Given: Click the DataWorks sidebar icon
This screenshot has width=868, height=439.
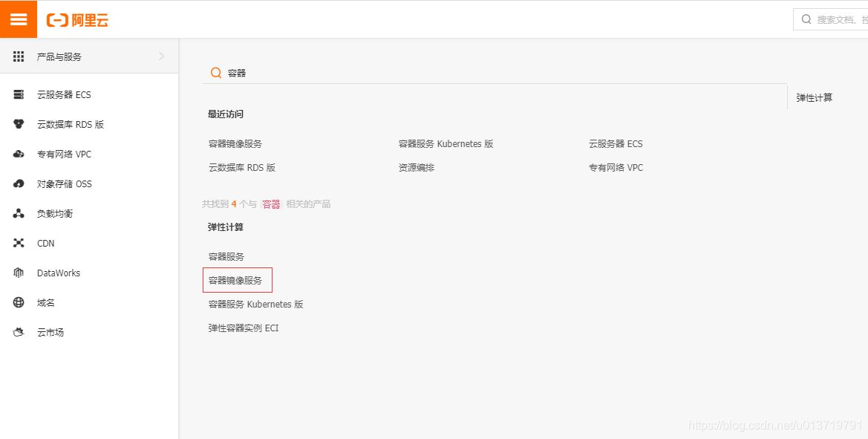Looking at the screenshot, I should 19,273.
